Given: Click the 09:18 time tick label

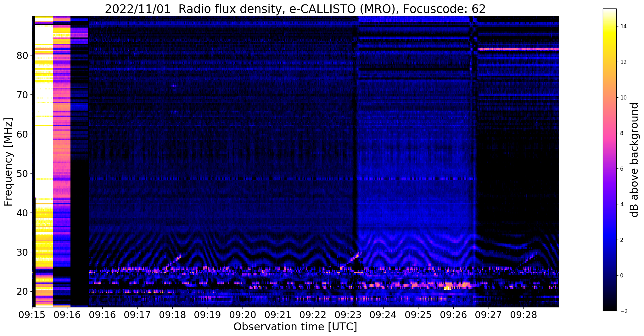Looking at the screenshot, I should (x=172, y=315).
